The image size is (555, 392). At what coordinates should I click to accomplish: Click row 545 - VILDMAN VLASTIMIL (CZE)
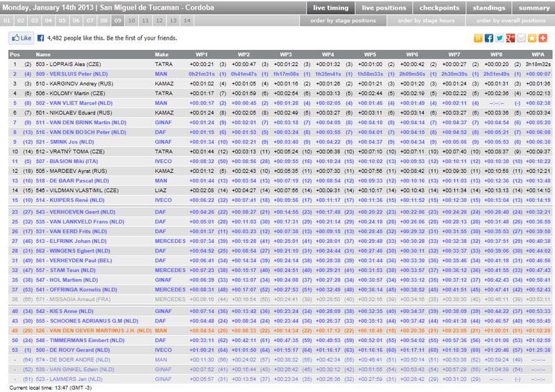[x=280, y=191]
